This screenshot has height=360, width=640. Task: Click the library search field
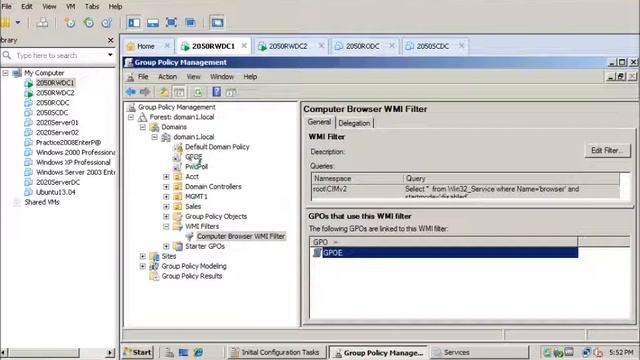[x=58, y=55]
